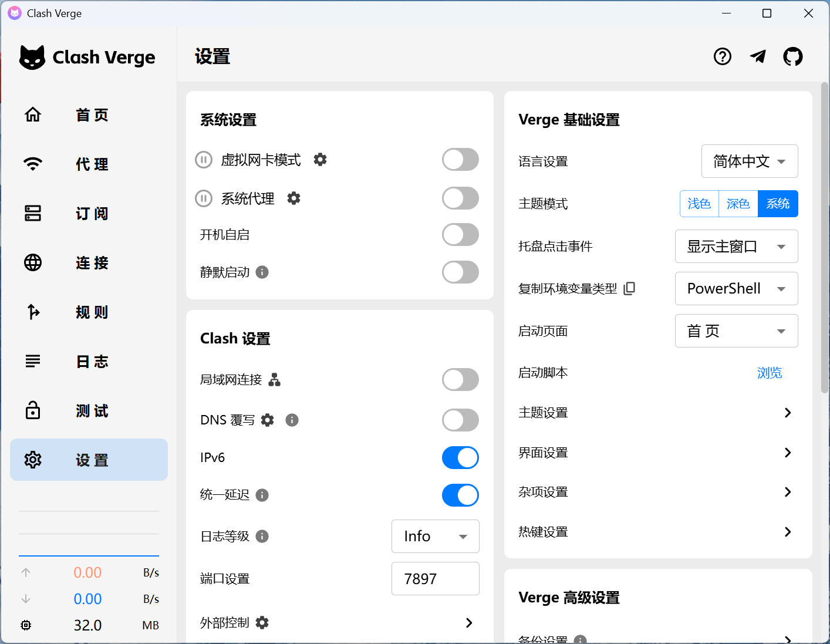Click the pause status icon beside 虚拟网卡模式

[x=204, y=160]
